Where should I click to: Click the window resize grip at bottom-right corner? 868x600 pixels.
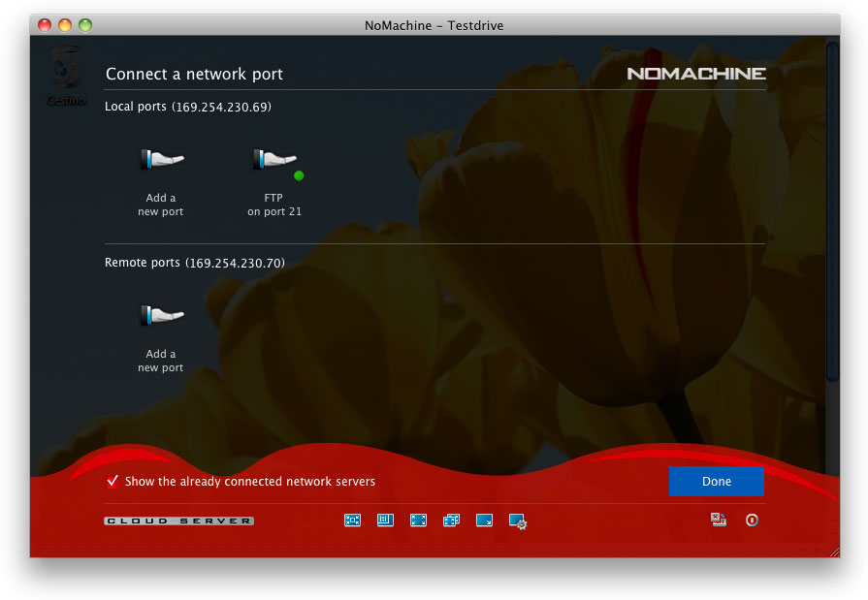[x=834, y=552]
